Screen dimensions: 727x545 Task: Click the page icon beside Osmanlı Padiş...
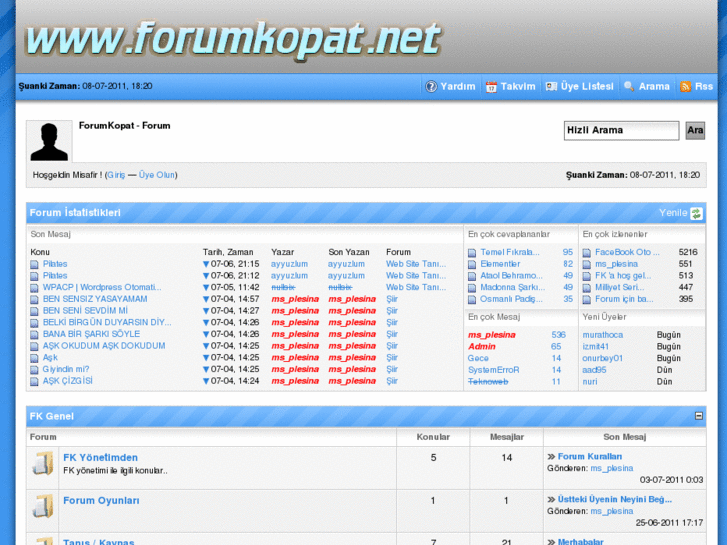click(x=472, y=300)
